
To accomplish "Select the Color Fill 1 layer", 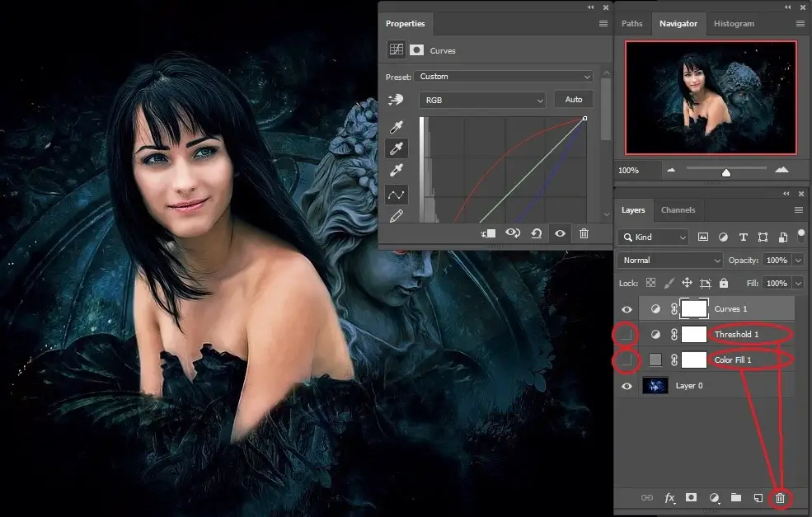I will [x=732, y=360].
